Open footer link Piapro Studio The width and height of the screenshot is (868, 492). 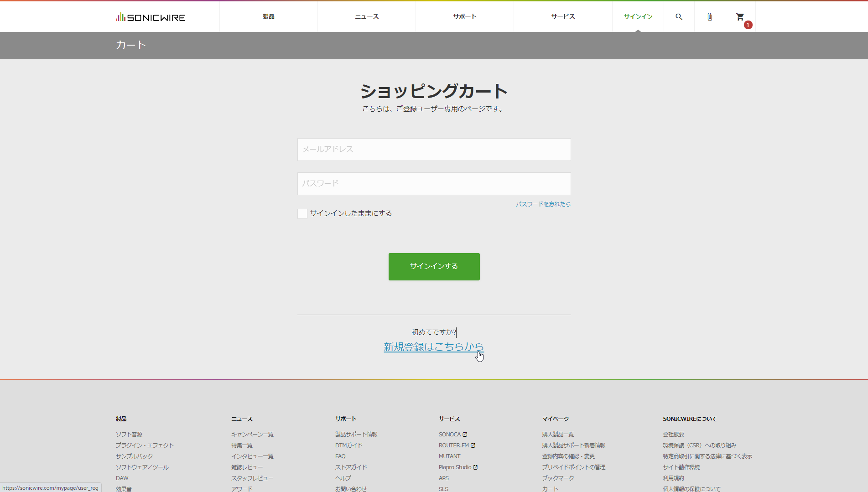click(x=455, y=467)
